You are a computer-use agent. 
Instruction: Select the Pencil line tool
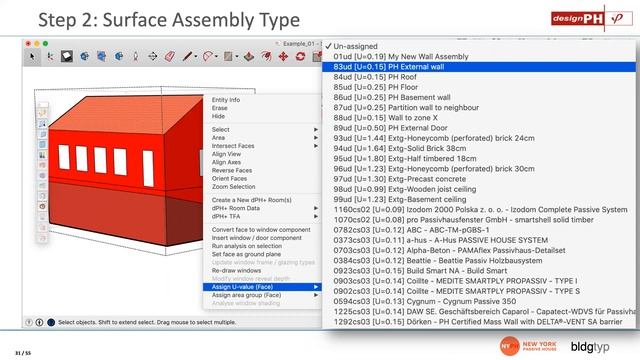187,56
